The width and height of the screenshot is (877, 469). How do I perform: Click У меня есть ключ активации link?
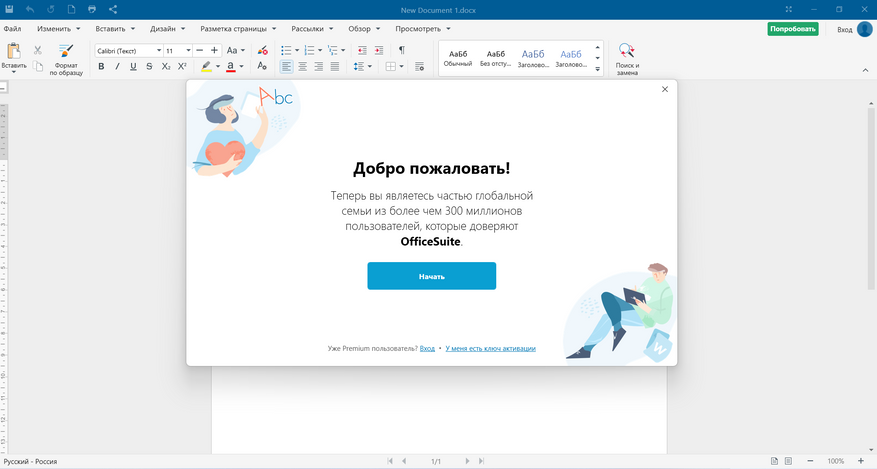coord(491,348)
